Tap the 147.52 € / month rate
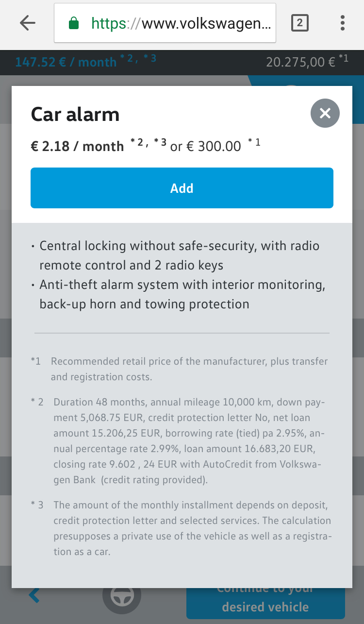Screen dimensions: 364x624 [x=66, y=62]
